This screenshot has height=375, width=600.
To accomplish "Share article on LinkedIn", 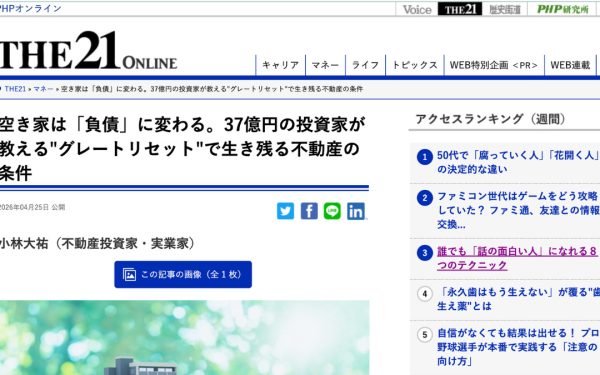I will (355, 211).
